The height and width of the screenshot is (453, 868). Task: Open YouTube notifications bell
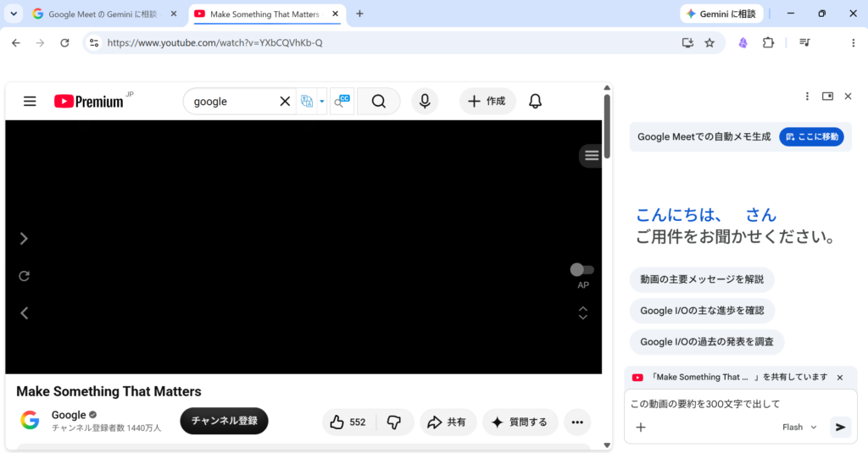coord(536,102)
